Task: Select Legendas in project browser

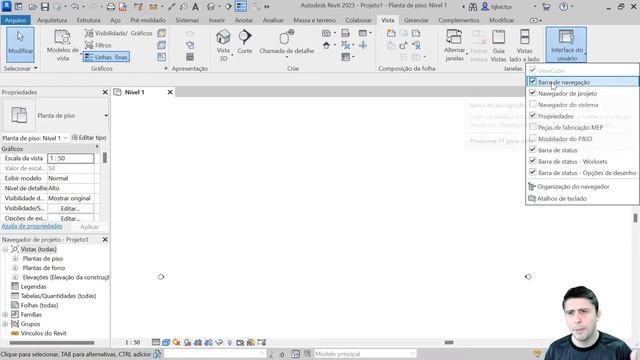Action: 33,287
